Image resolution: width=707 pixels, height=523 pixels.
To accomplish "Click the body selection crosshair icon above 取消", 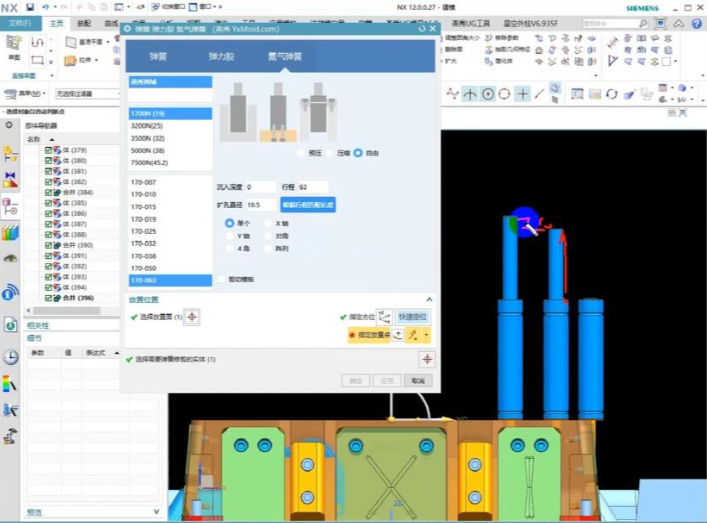I will pyautogui.click(x=427, y=359).
